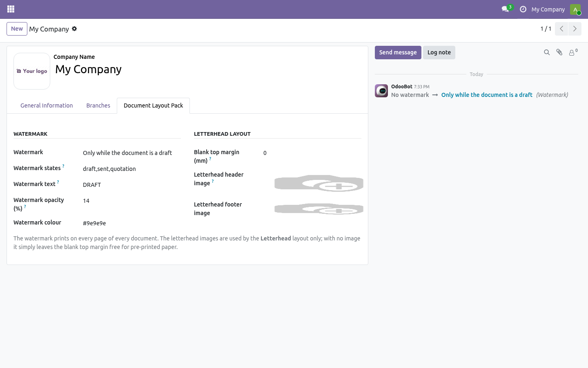The width and height of the screenshot is (588, 368).
Task: Upload company logo image
Action: point(32,71)
